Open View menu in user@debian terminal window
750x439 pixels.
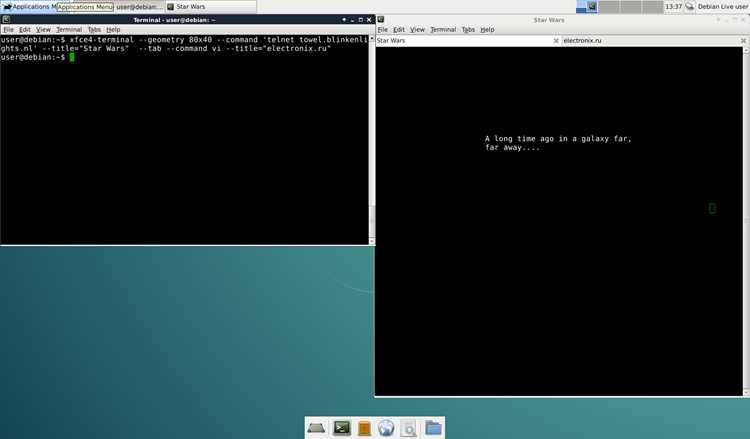coord(43,30)
